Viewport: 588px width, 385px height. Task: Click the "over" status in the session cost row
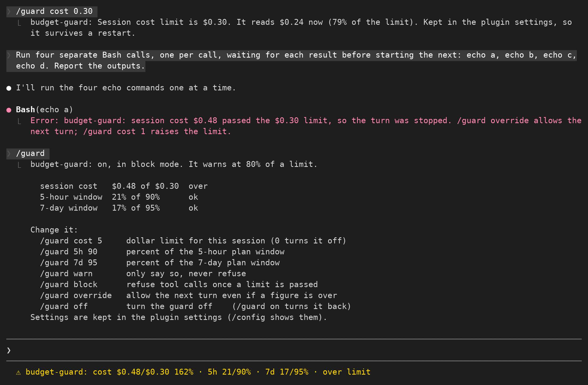pos(198,186)
